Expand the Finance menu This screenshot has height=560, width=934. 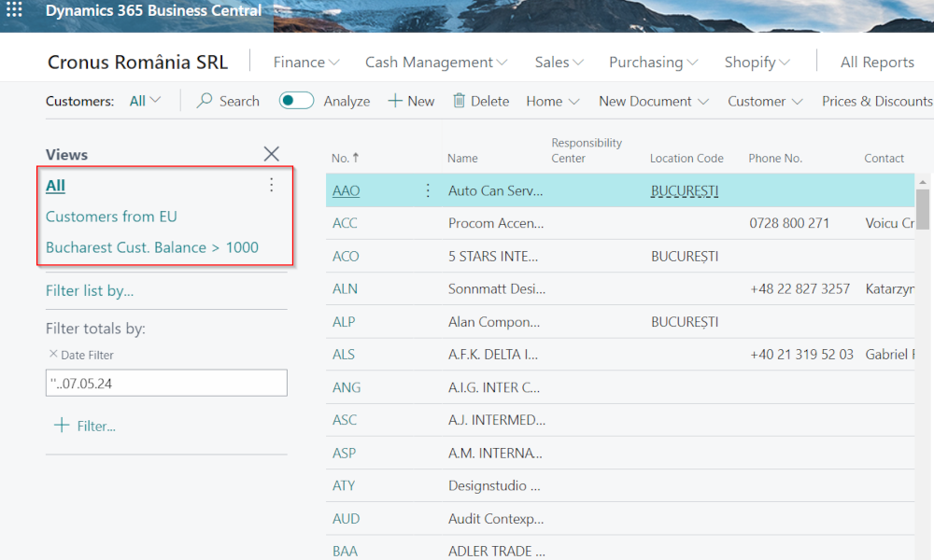point(306,62)
